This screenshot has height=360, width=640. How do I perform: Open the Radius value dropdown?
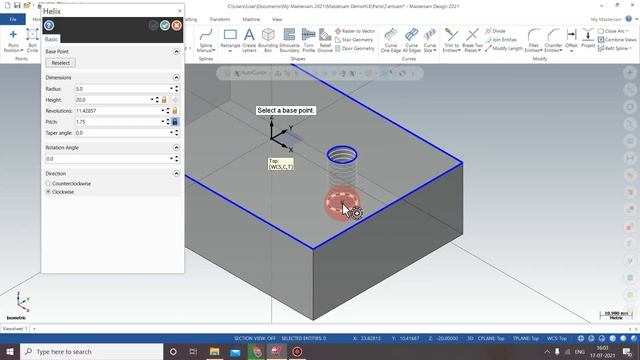(x=171, y=89)
